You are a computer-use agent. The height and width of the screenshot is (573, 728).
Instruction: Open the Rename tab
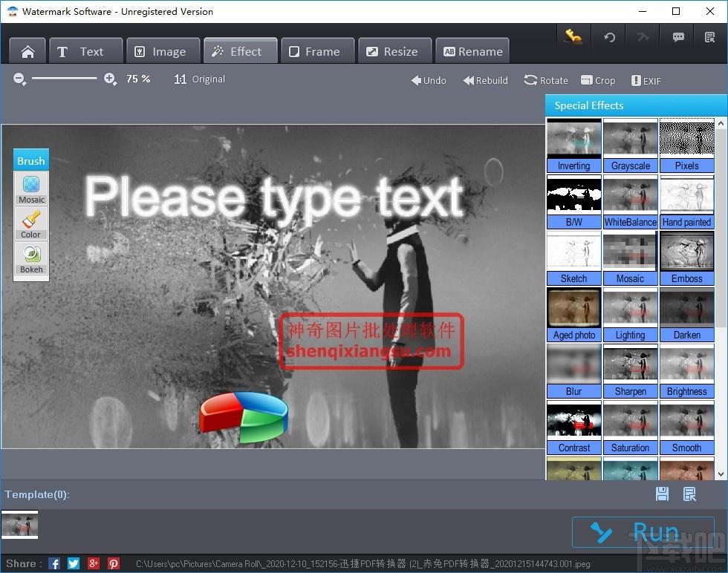pos(472,51)
